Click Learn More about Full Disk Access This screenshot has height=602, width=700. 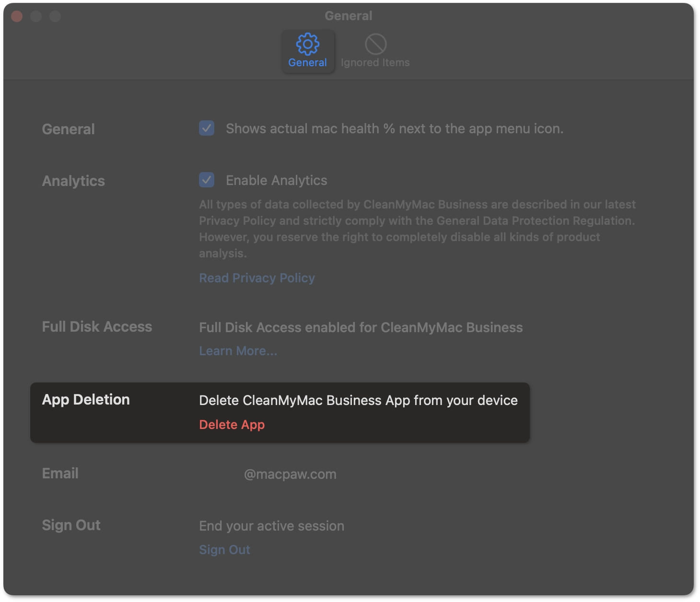(238, 351)
